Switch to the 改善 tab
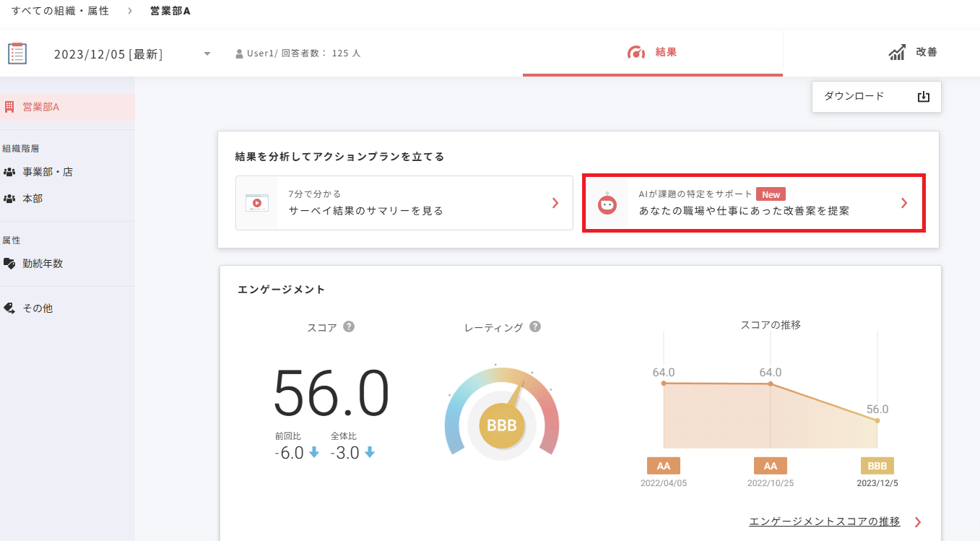The height and width of the screenshot is (541, 980). pos(913,53)
